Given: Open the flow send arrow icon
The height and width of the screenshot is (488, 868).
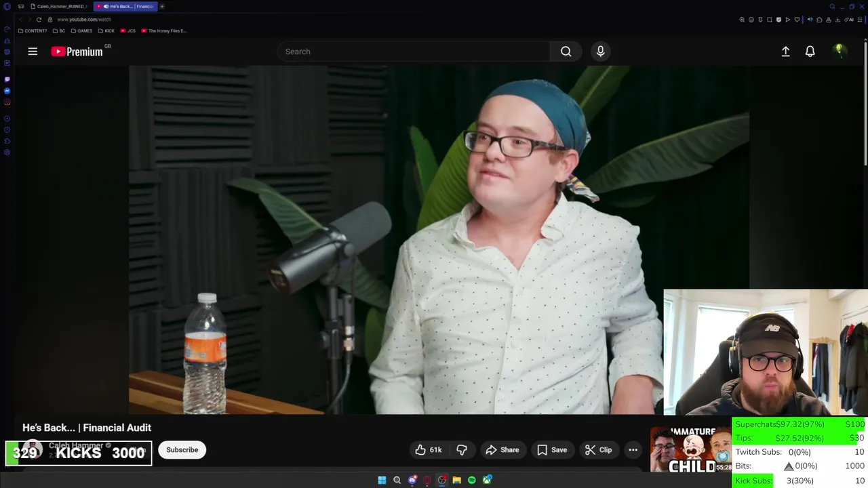Looking at the screenshot, I should tap(788, 20).
